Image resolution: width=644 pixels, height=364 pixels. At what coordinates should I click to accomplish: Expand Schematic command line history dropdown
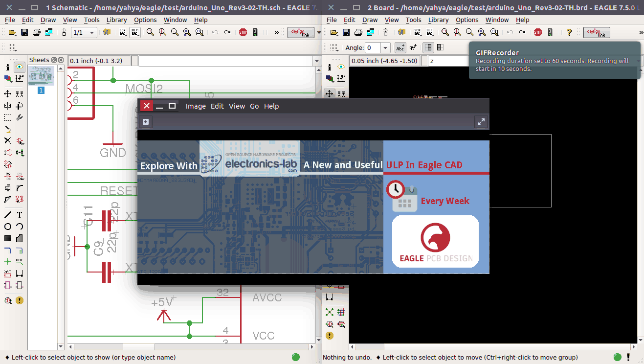pos(316,61)
